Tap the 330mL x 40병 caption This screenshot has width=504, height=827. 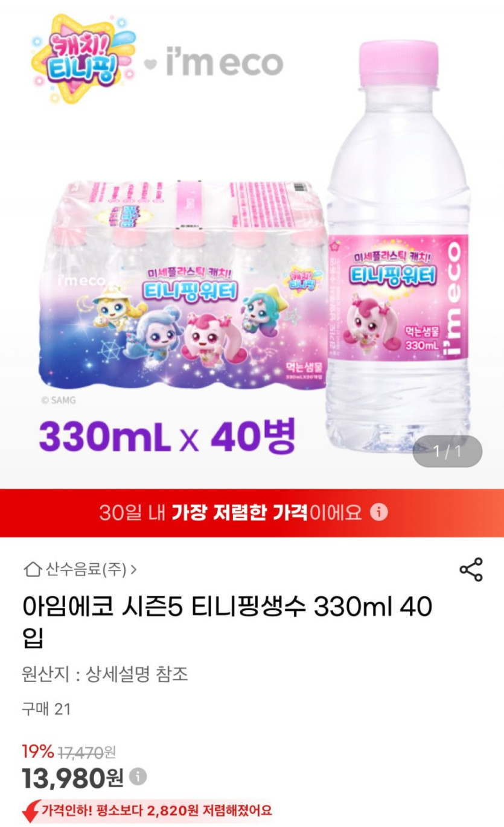[x=168, y=436]
